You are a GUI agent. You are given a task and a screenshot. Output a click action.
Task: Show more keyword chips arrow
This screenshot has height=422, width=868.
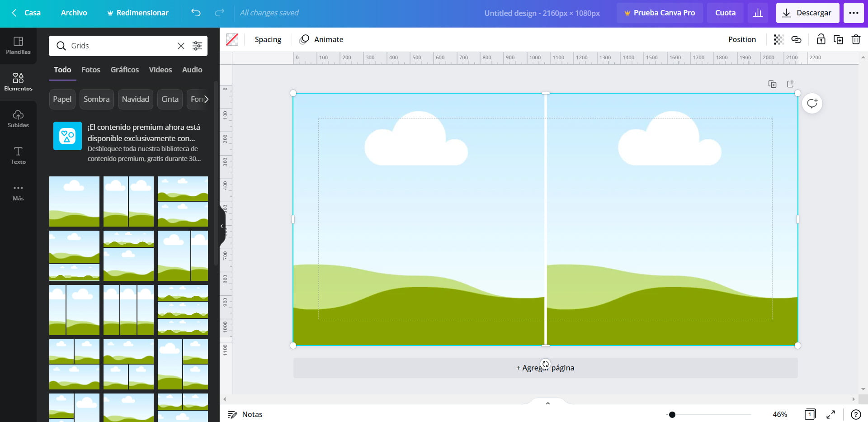[x=206, y=99]
